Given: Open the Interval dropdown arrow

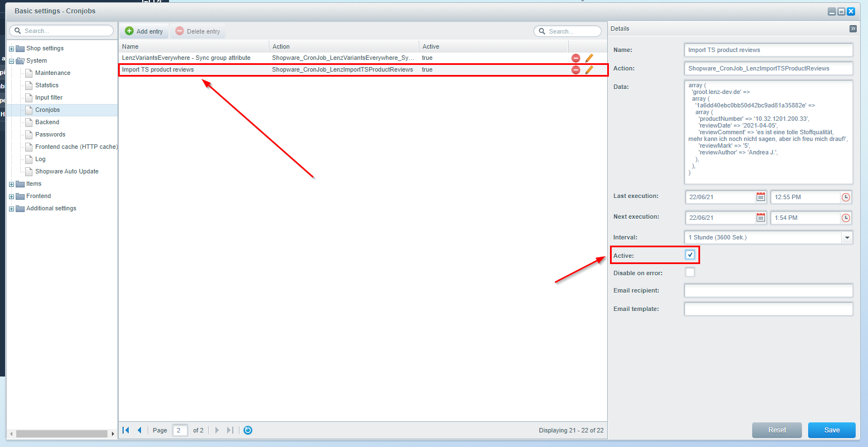Looking at the screenshot, I should 847,237.
